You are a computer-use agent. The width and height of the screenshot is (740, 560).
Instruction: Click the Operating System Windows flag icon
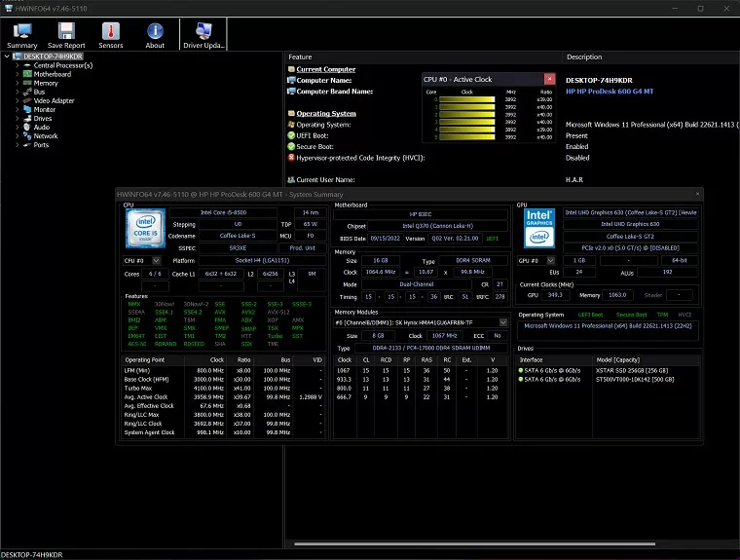291,125
